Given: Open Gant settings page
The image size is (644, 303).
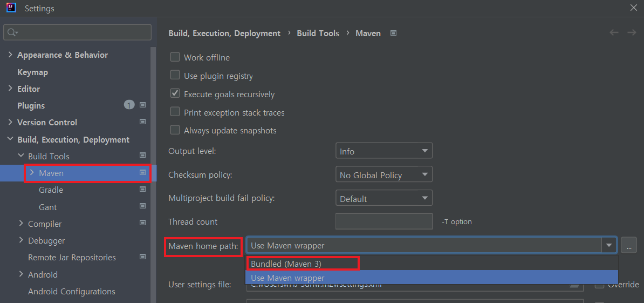Looking at the screenshot, I should tap(47, 207).
